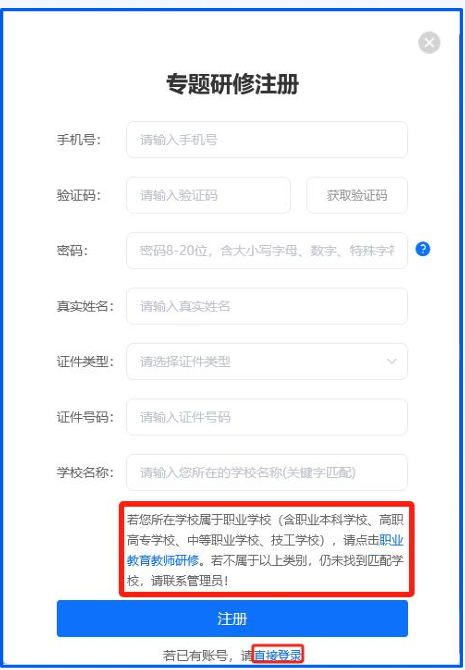This screenshot has width=465, height=670.
Task: Submit the form with 注册 button
Action: [x=232, y=618]
